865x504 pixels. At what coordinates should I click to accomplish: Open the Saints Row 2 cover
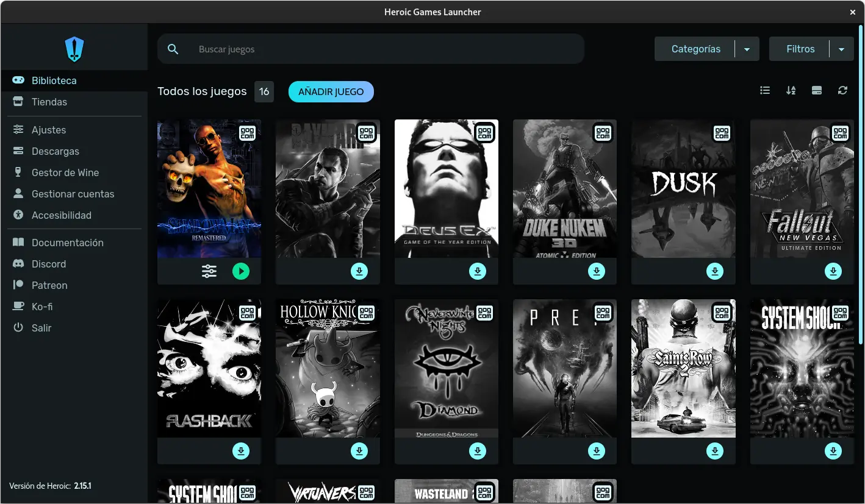click(683, 368)
